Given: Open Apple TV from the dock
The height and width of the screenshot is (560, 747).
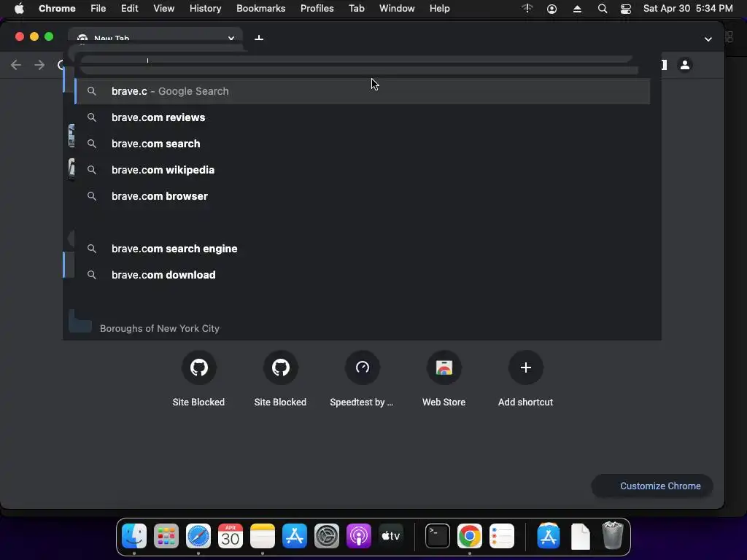Looking at the screenshot, I should [391, 536].
